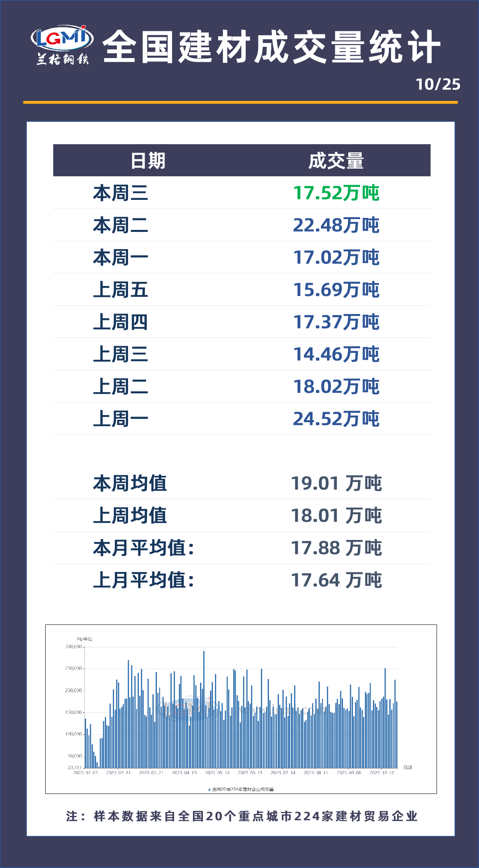Select the 上周五 row label
The image size is (479, 868).
point(120,290)
